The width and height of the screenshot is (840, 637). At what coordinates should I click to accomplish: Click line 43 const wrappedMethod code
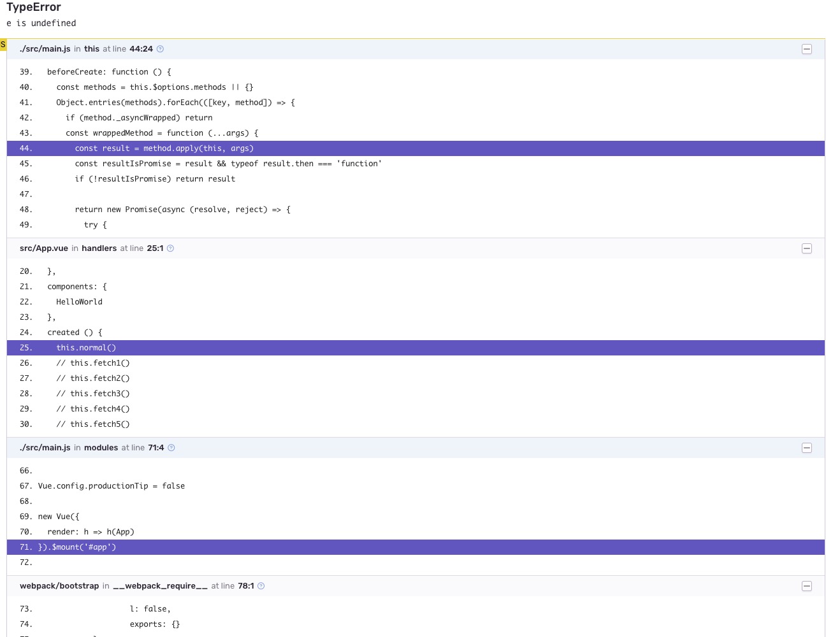pos(162,133)
